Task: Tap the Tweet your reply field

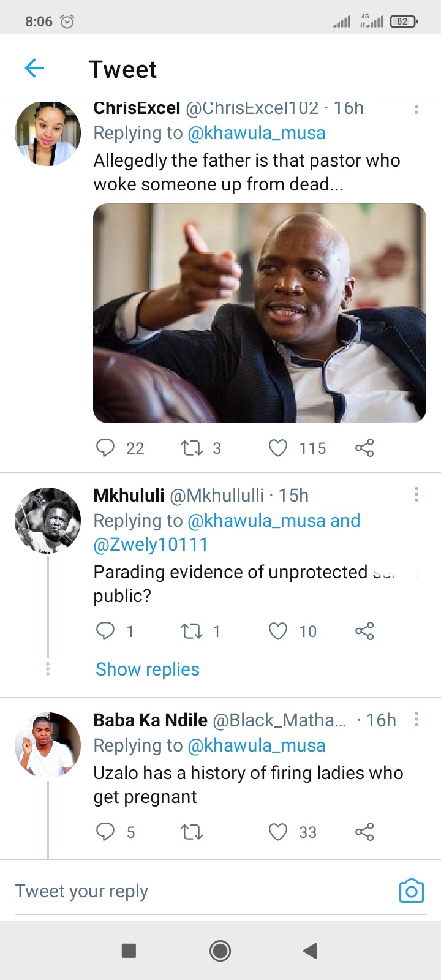Action: tap(202, 891)
